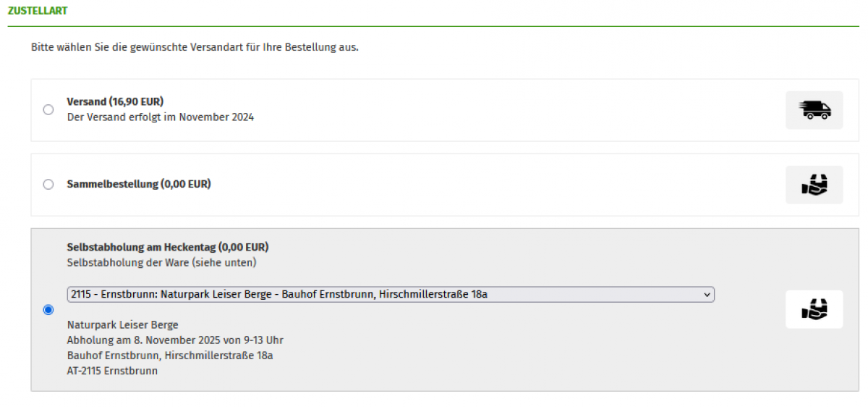The width and height of the screenshot is (868, 407).
Task: Choose the Sammelbestellung radio button
Action: tap(48, 185)
